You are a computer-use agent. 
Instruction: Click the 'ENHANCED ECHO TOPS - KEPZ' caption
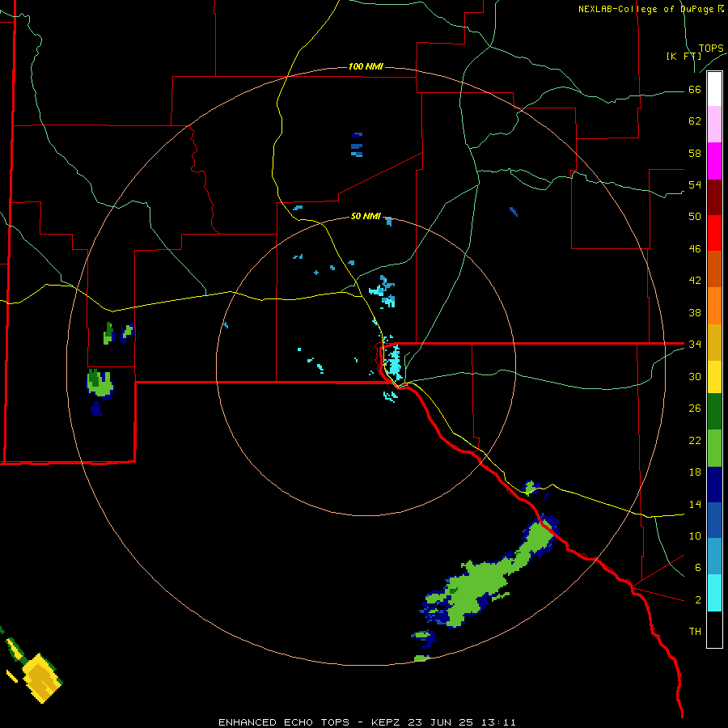click(x=310, y=722)
